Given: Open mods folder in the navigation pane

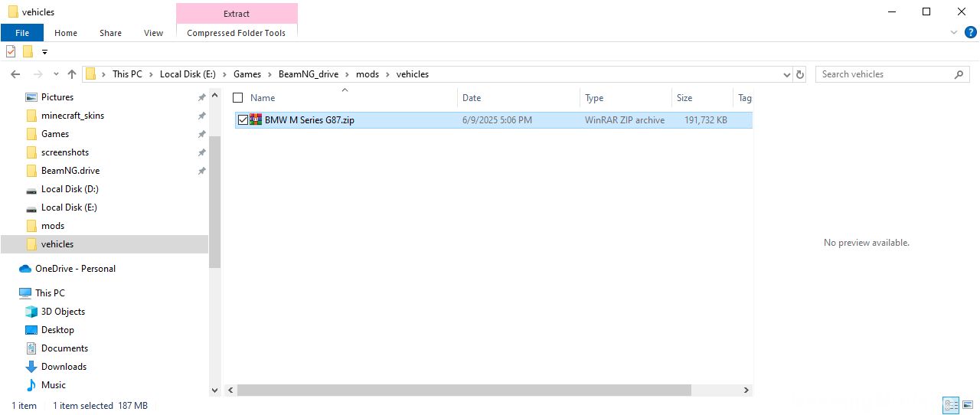Looking at the screenshot, I should pyautogui.click(x=53, y=226).
